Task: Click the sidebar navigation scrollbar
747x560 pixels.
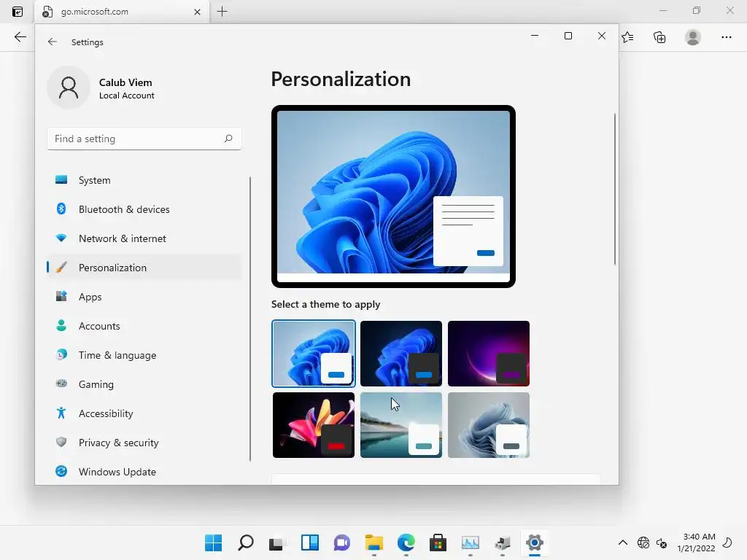Action: 250,319
